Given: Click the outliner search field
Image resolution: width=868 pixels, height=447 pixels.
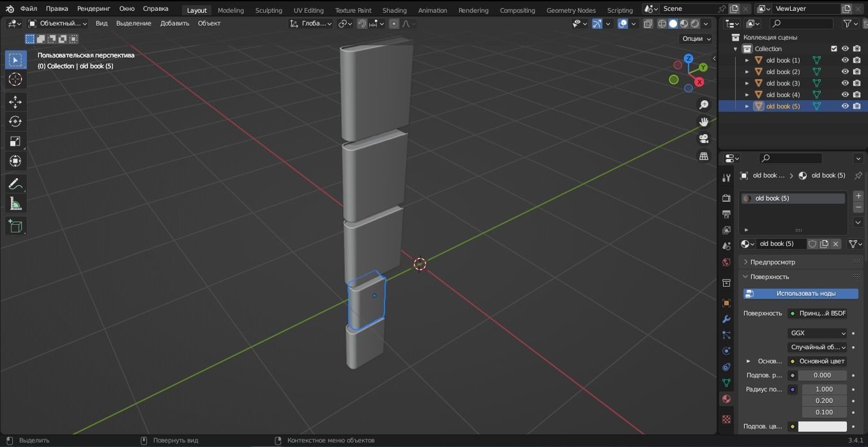Looking at the screenshot, I should click(801, 24).
